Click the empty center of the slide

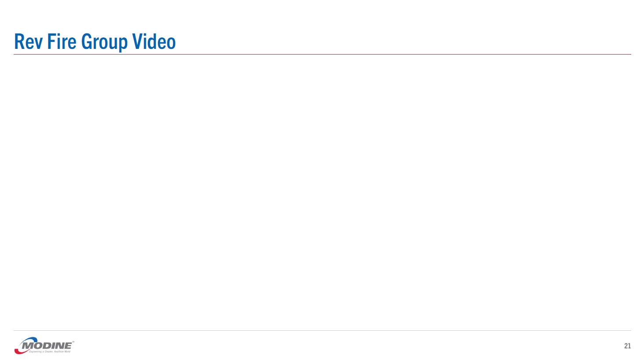click(322, 192)
